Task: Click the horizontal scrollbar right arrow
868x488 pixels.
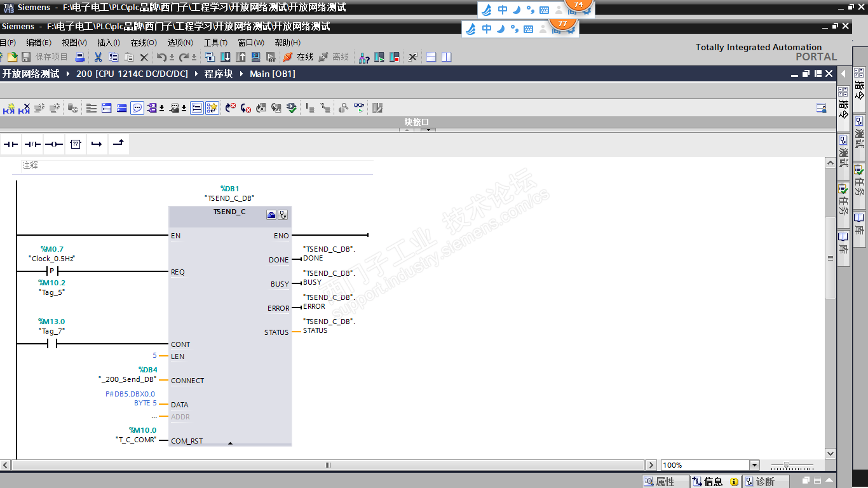Action: click(651, 465)
